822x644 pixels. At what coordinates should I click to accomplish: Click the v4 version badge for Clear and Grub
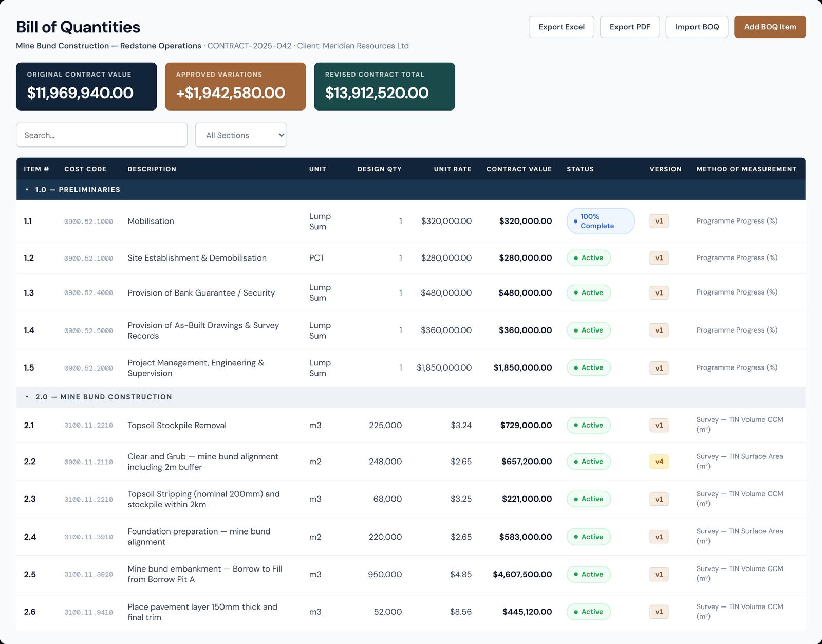tap(659, 462)
